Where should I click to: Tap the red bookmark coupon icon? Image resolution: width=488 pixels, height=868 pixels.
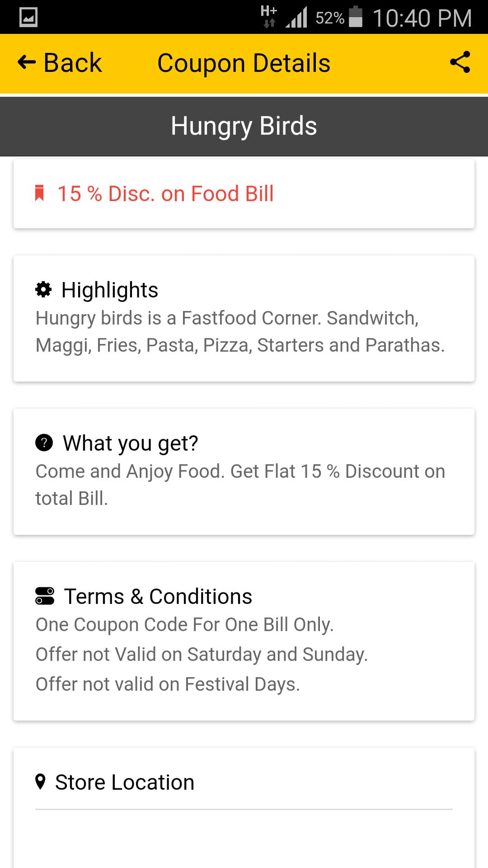(x=40, y=193)
